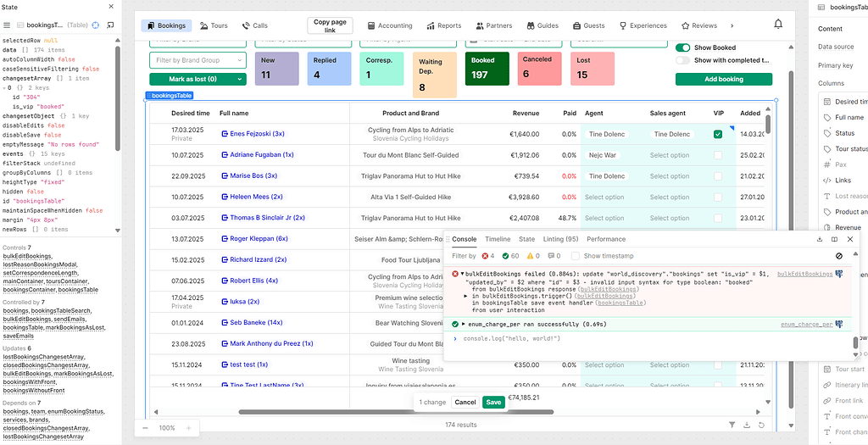Filter console by warnings (0)
Viewport: 868px width, 445px height.
(x=533, y=256)
